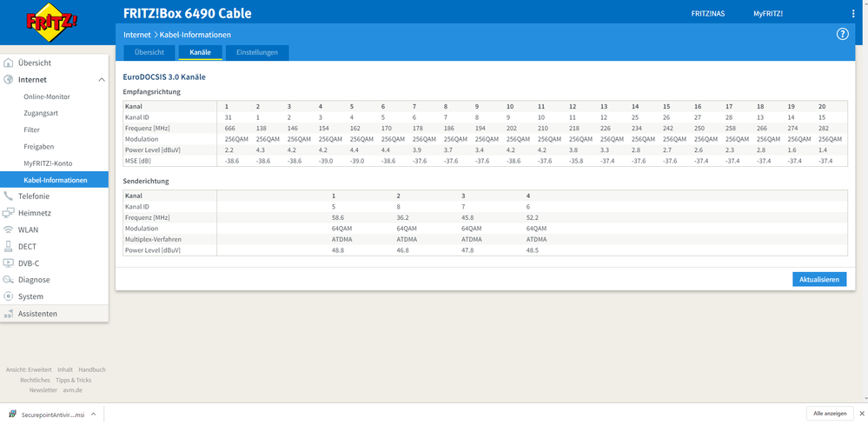Click the Empfangsrichtung heading
Screen dimensions: 868x425
pos(152,92)
